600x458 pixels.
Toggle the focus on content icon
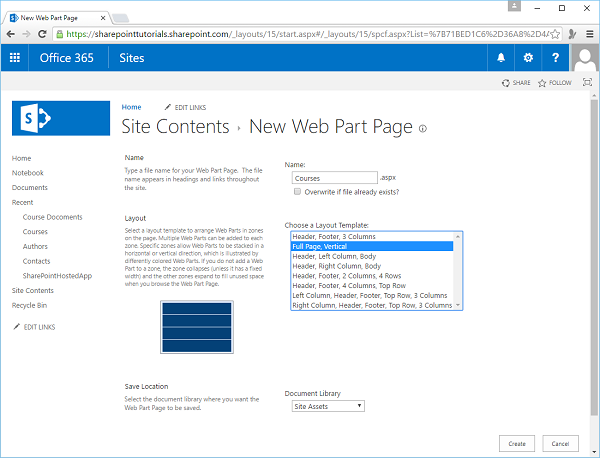(x=586, y=83)
